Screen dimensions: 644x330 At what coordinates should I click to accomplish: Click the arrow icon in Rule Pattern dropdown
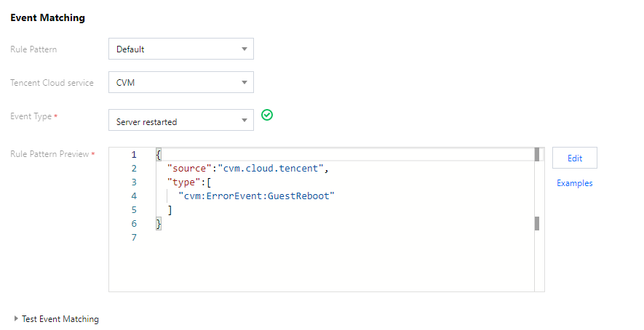(244, 49)
